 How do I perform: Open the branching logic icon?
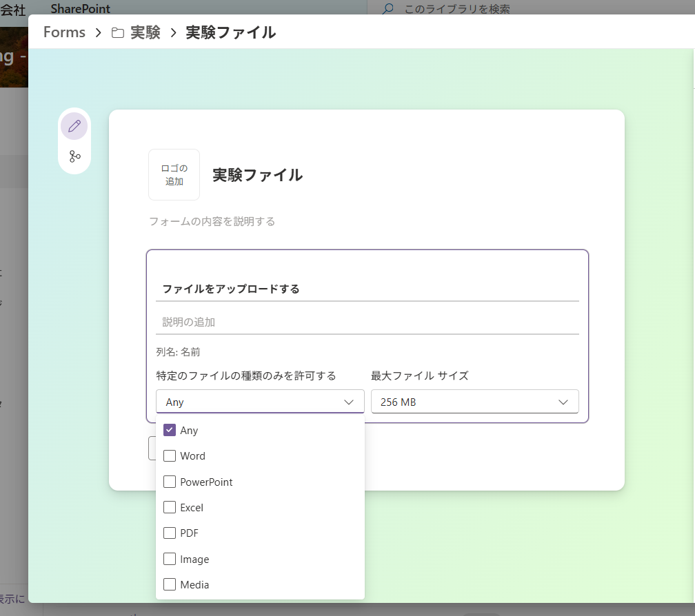point(74,156)
